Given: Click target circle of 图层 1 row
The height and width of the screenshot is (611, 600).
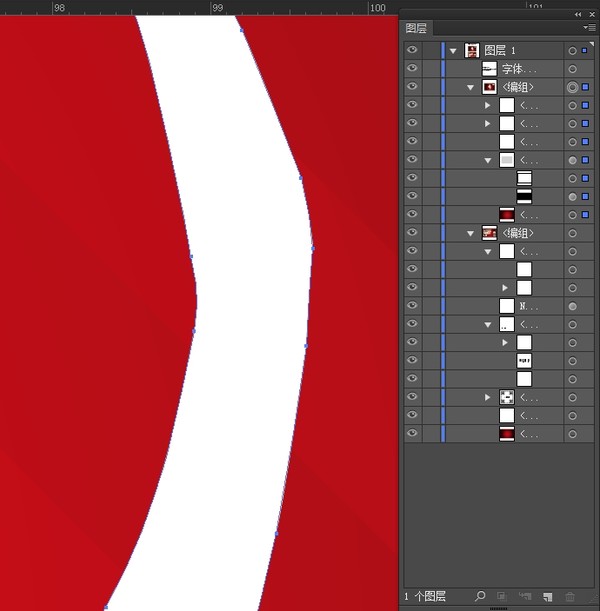Looking at the screenshot, I should pos(572,51).
